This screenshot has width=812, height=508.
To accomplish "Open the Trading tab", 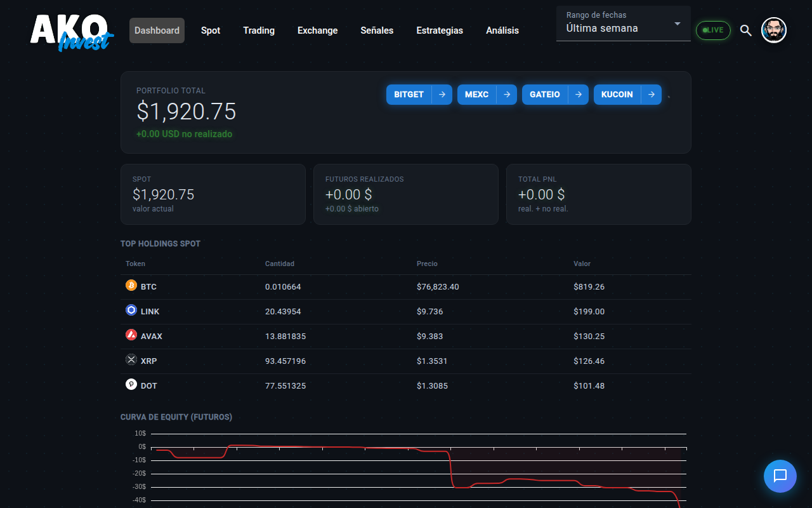I will tap(259, 30).
